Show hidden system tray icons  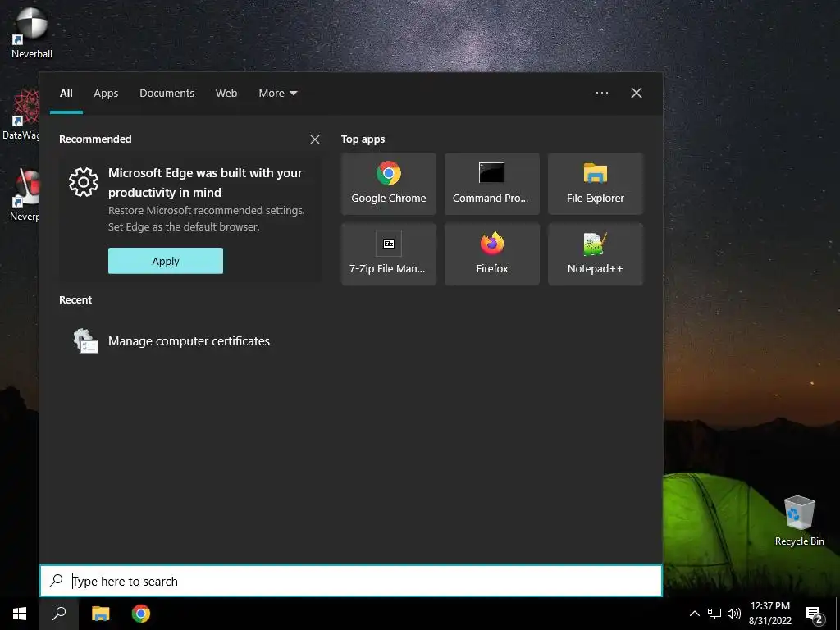(694, 614)
